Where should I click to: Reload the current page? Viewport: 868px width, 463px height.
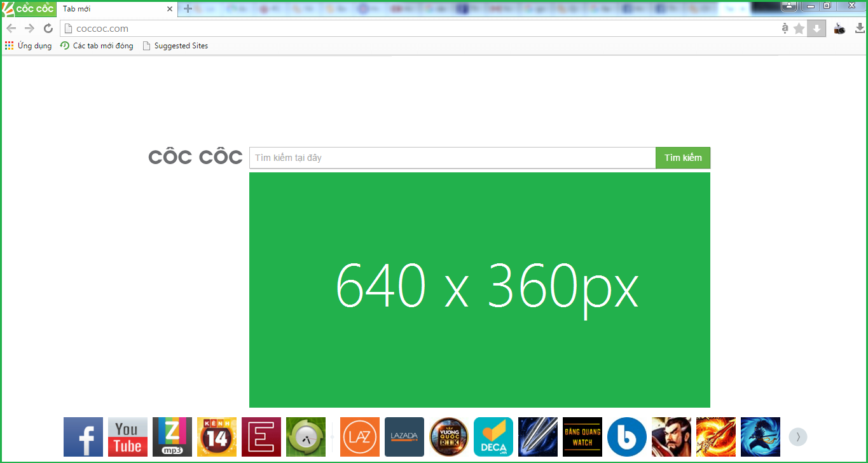(48, 28)
